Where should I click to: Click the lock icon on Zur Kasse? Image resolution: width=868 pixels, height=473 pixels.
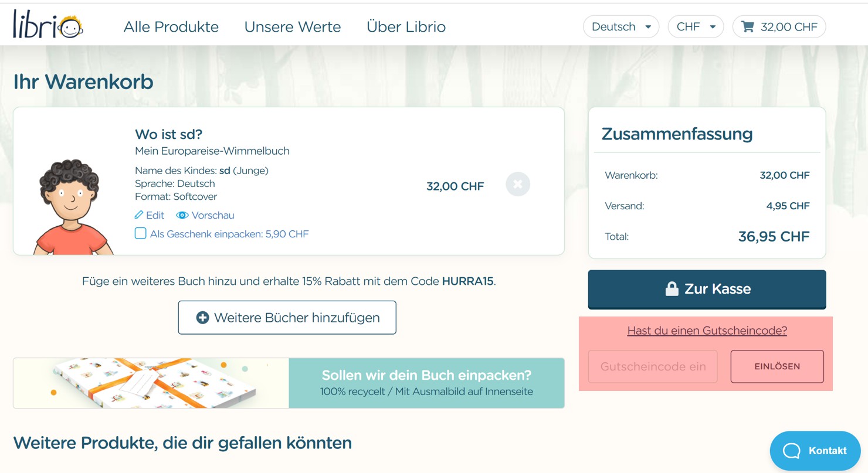pyautogui.click(x=672, y=288)
